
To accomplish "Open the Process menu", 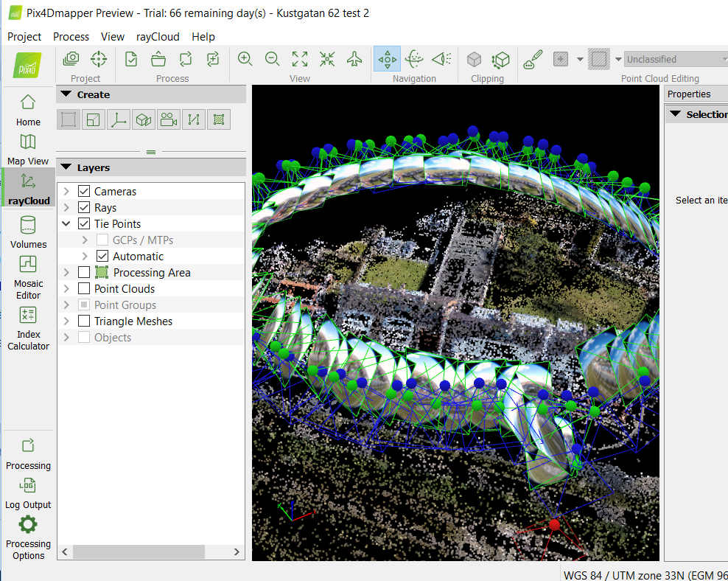I will 71,37.
